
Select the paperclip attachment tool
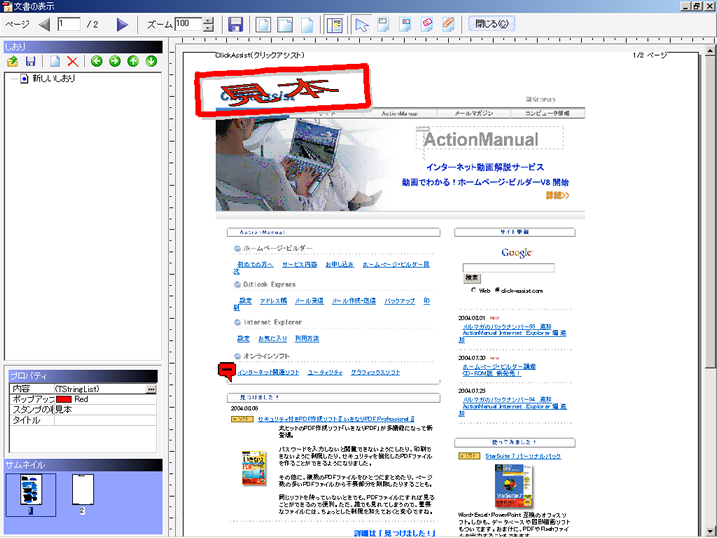[x=449, y=24]
